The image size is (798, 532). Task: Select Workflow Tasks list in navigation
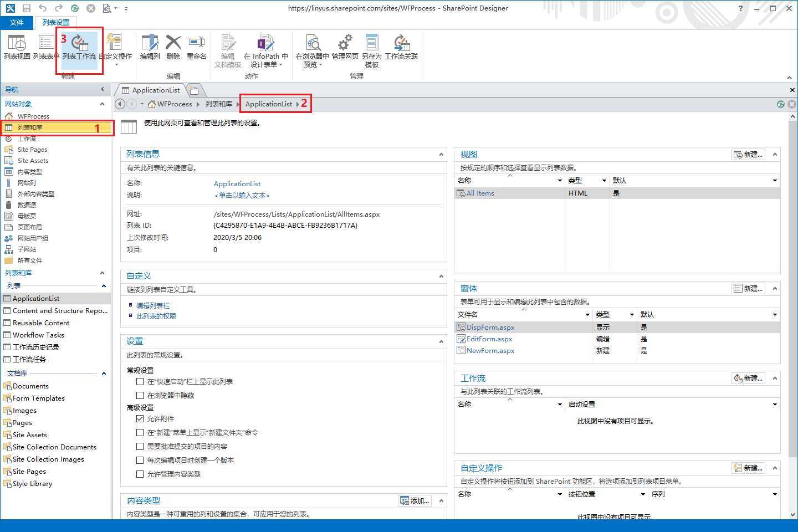[38, 335]
